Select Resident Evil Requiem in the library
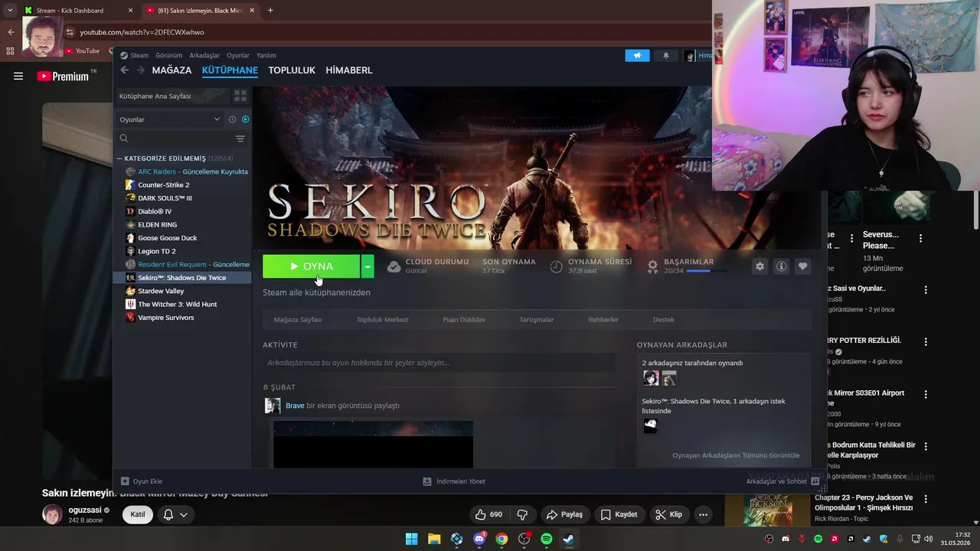 tap(187, 264)
